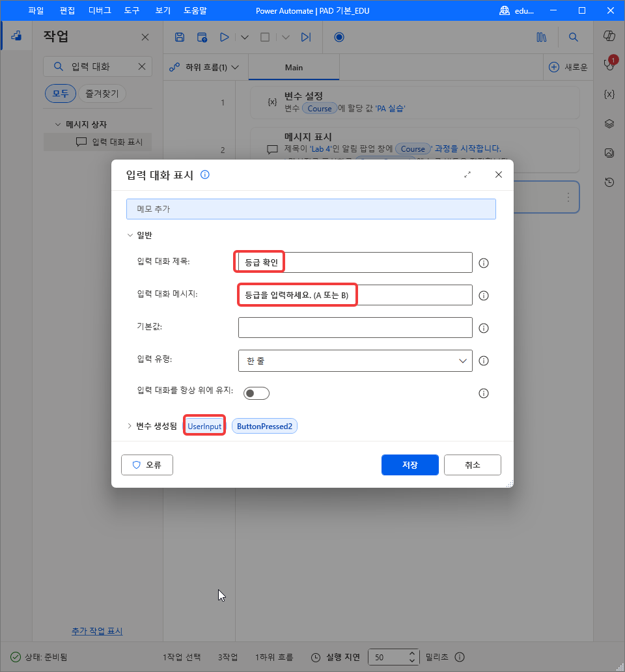Click the 오류 button
The image size is (625, 672).
coord(147,464)
